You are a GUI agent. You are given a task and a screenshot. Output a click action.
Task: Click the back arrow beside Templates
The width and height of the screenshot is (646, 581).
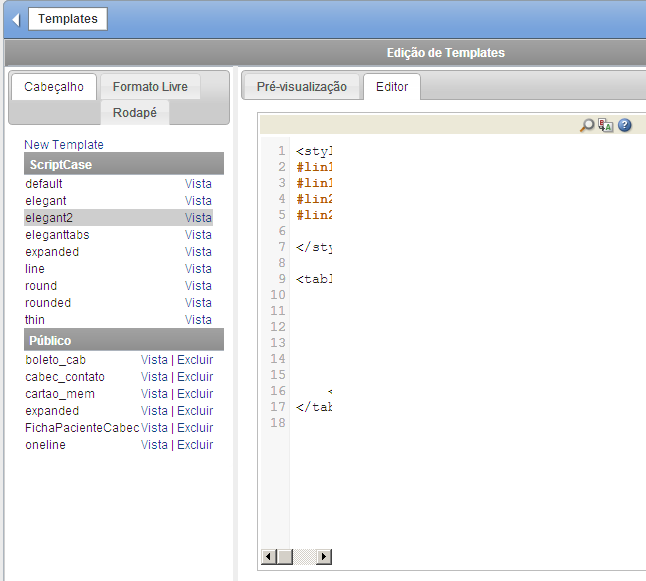pos(16,19)
